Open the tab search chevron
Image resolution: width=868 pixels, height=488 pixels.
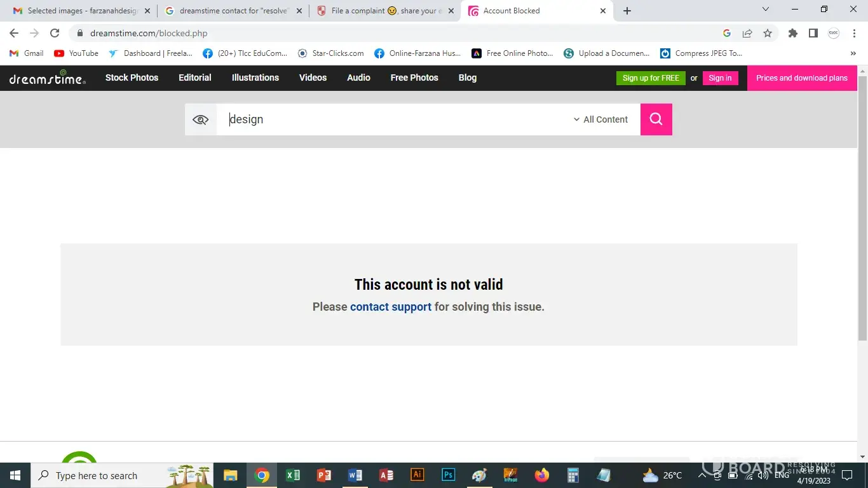click(x=766, y=9)
